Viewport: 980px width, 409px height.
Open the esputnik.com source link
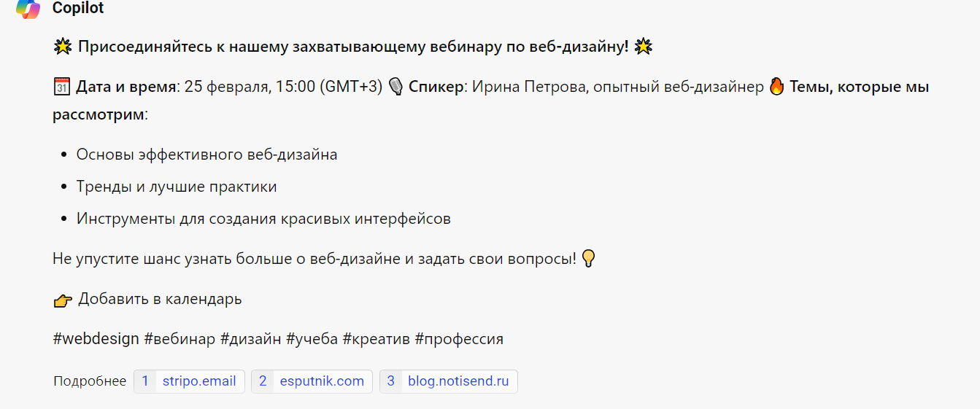pos(312,381)
